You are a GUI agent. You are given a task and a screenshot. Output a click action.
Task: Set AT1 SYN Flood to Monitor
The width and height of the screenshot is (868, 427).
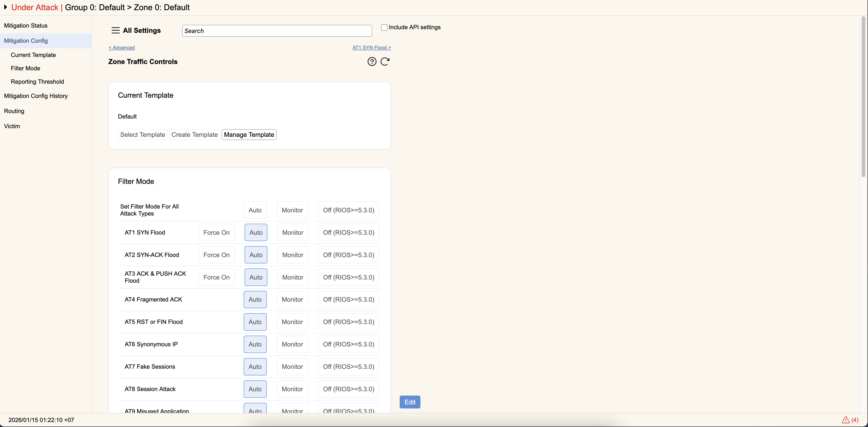pyautogui.click(x=292, y=232)
